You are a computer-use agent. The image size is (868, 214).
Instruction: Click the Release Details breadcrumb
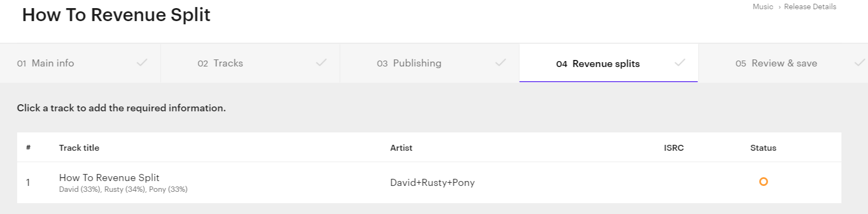(x=810, y=6)
